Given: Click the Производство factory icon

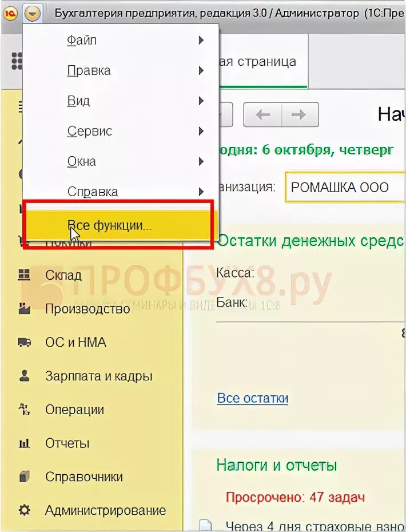Looking at the screenshot, I should (24, 308).
